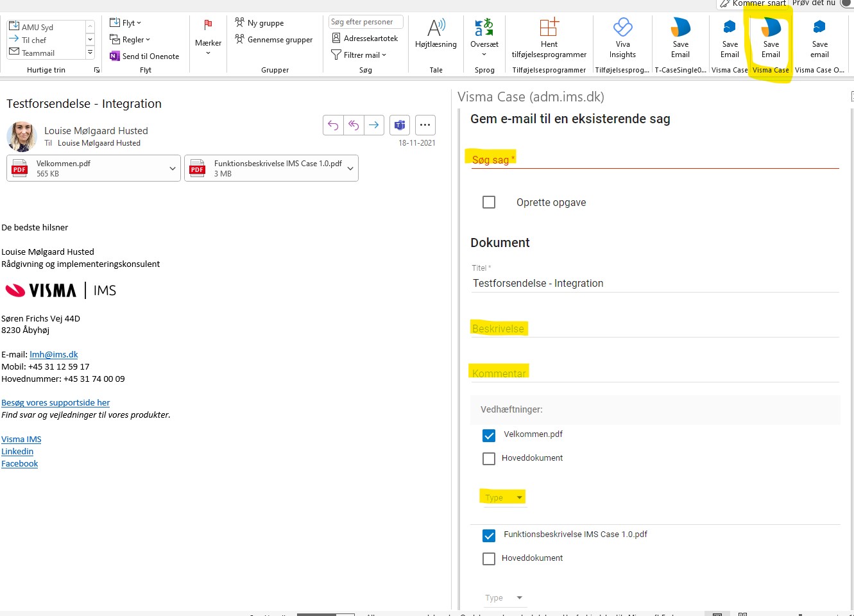Click the Kommentar field
The height and width of the screenshot is (616, 854).
tap(655, 373)
